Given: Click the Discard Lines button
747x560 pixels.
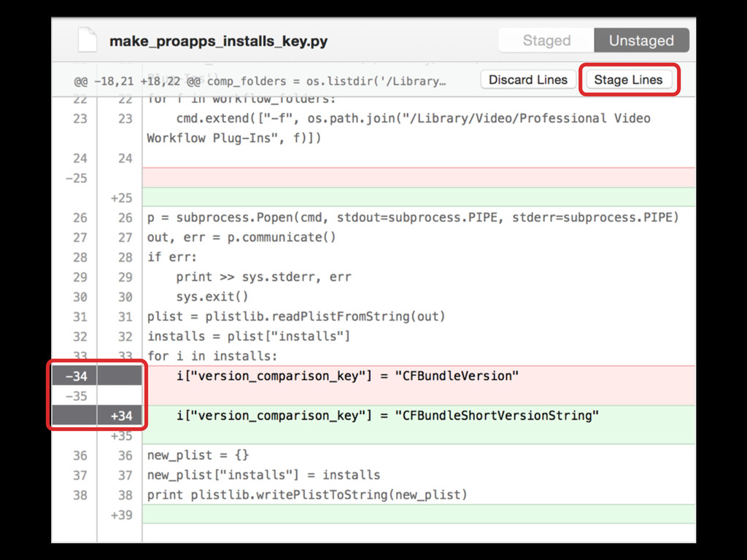Looking at the screenshot, I should click(527, 80).
